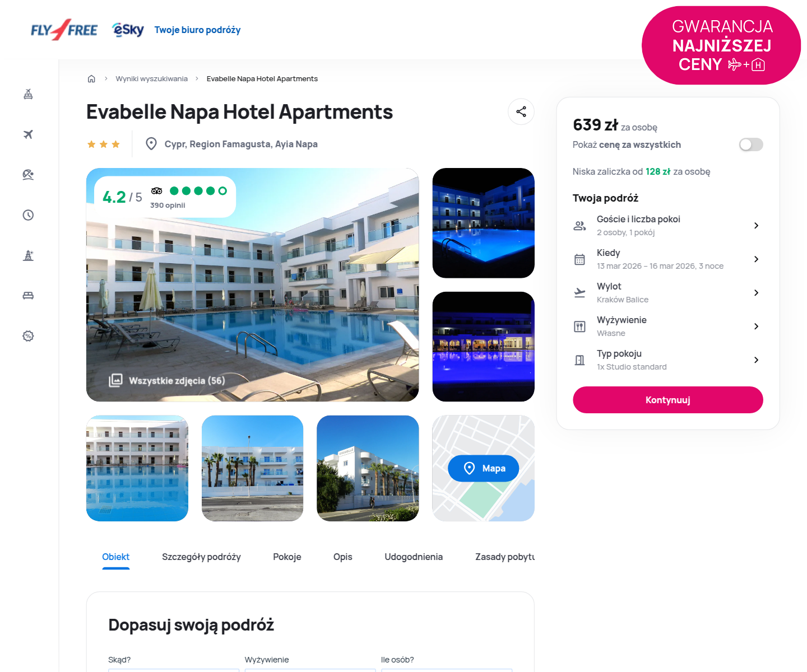Click the clock last-minute icon in sidebar
The image size is (807, 672).
(28, 215)
